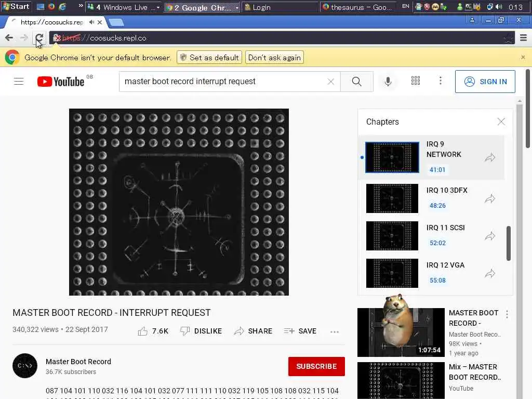
Task: Click the SIGN IN button
Action: pyautogui.click(x=485, y=82)
